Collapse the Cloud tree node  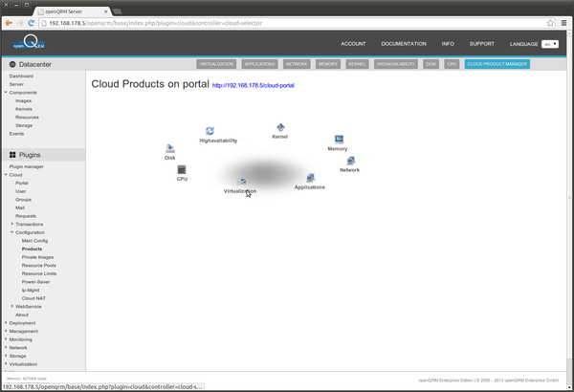pos(6,175)
